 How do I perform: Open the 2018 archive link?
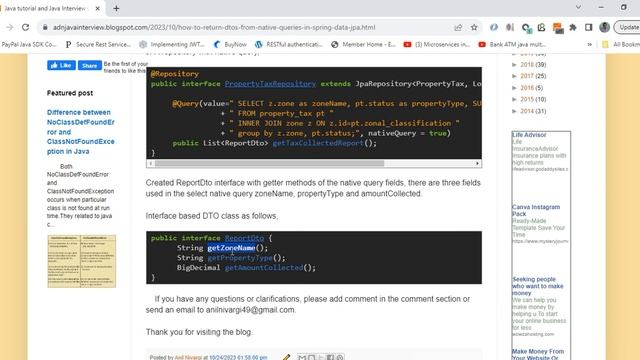(527, 64)
